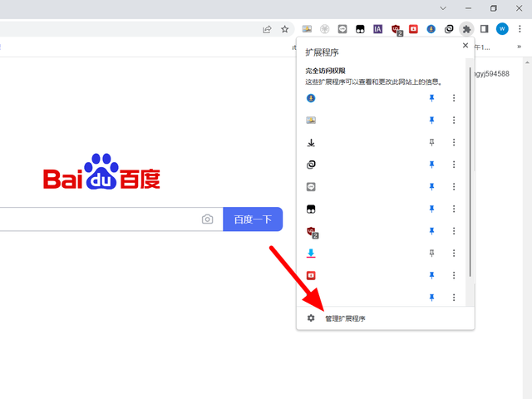Click the IA extension icon in toolbar
The width and height of the screenshot is (532, 399).
click(377, 29)
